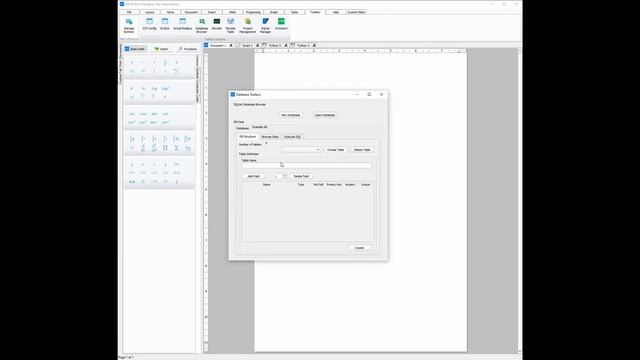Switch to the Programming ribbon tab
Image resolution: width=640 pixels, height=360 pixels.
[253, 12]
